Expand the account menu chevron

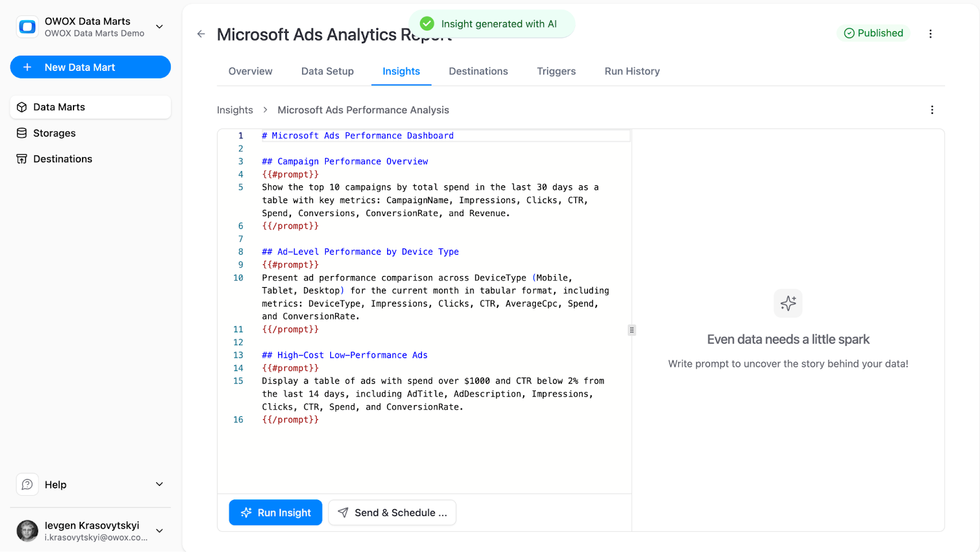point(159,531)
